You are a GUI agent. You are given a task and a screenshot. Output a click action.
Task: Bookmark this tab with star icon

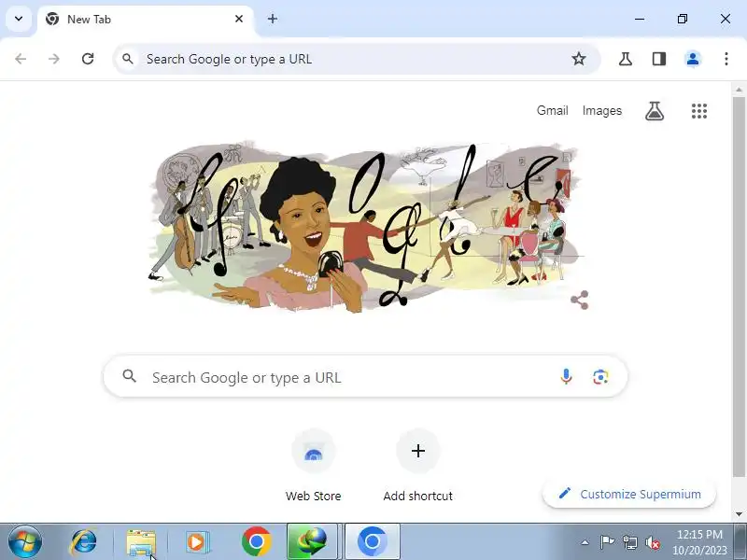[578, 59]
